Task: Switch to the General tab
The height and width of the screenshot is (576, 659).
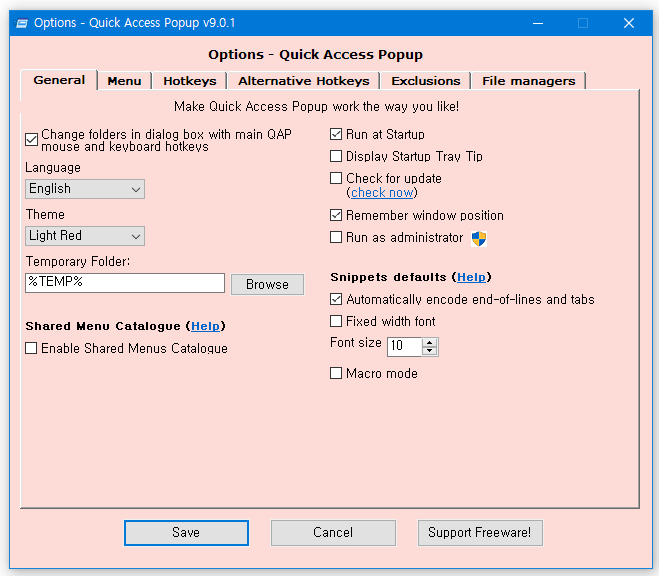Action: click(x=59, y=80)
